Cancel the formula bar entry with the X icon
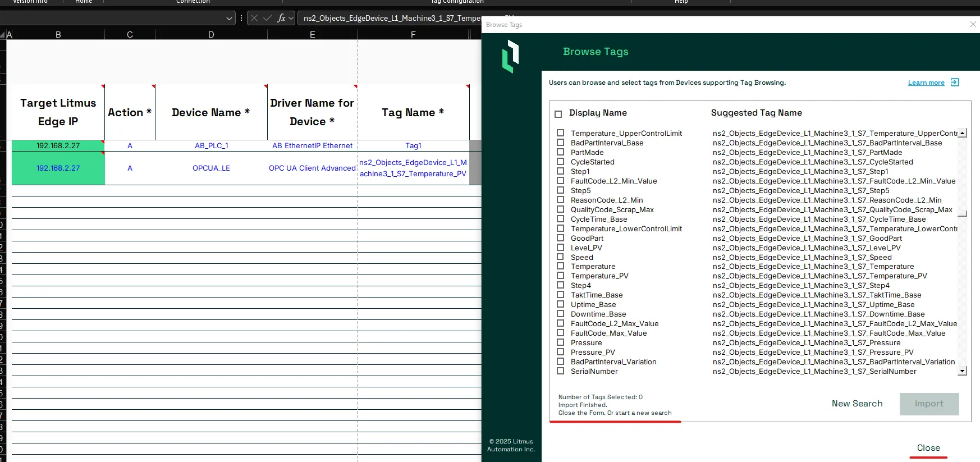The image size is (980, 462). point(254,18)
